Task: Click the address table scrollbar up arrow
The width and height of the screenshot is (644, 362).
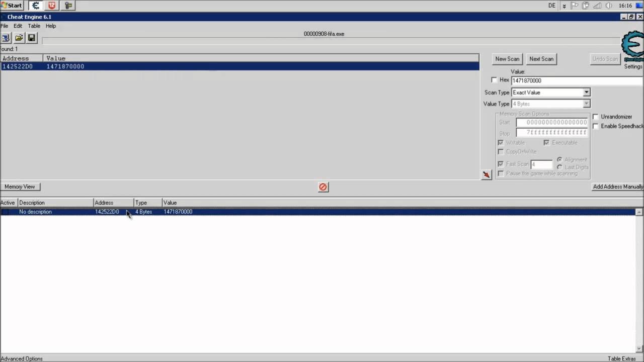Action: [x=639, y=212]
